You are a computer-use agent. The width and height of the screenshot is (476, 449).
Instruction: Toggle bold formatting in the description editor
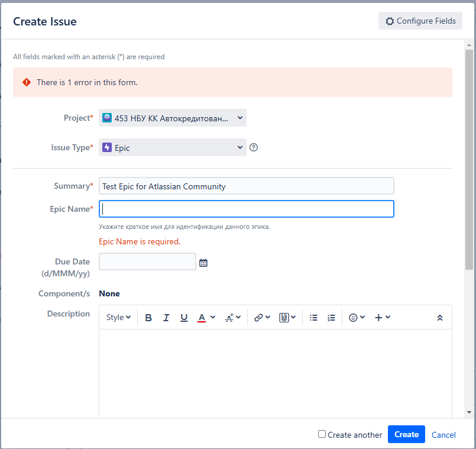pos(148,318)
